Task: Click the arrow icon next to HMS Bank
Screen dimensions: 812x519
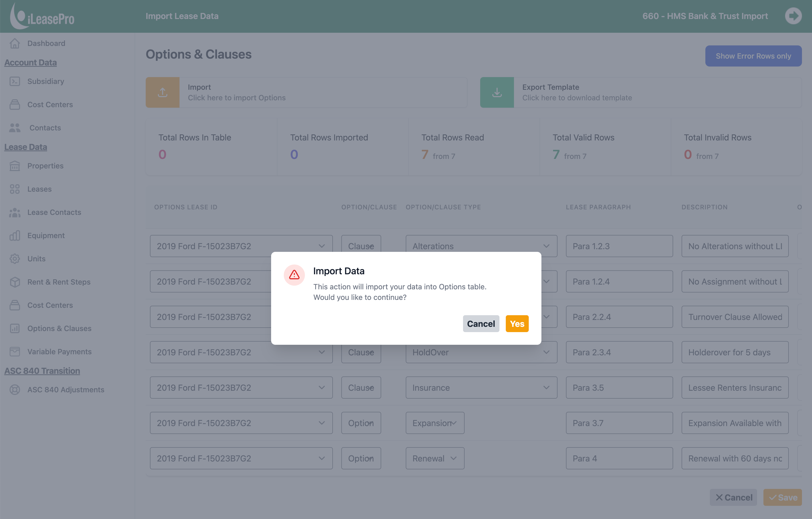Action: (793, 16)
